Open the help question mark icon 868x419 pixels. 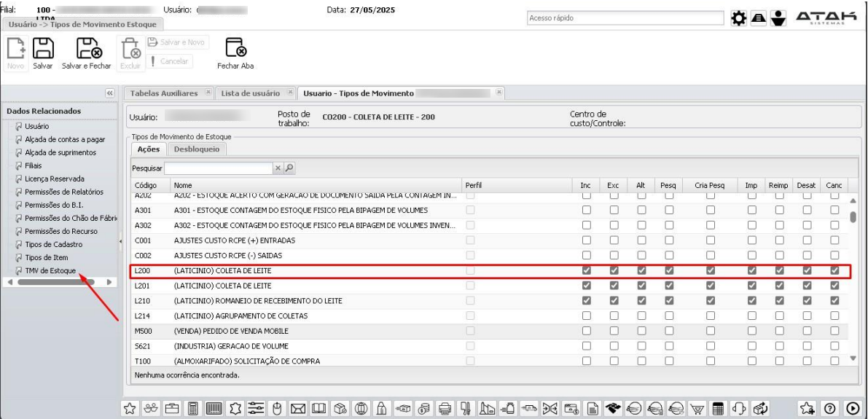click(x=829, y=409)
